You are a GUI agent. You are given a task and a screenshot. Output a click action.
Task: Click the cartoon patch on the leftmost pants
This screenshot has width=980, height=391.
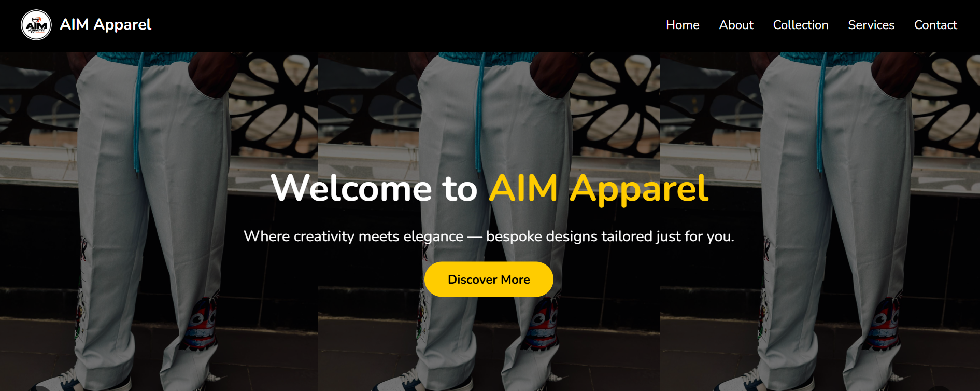[x=202, y=323]
